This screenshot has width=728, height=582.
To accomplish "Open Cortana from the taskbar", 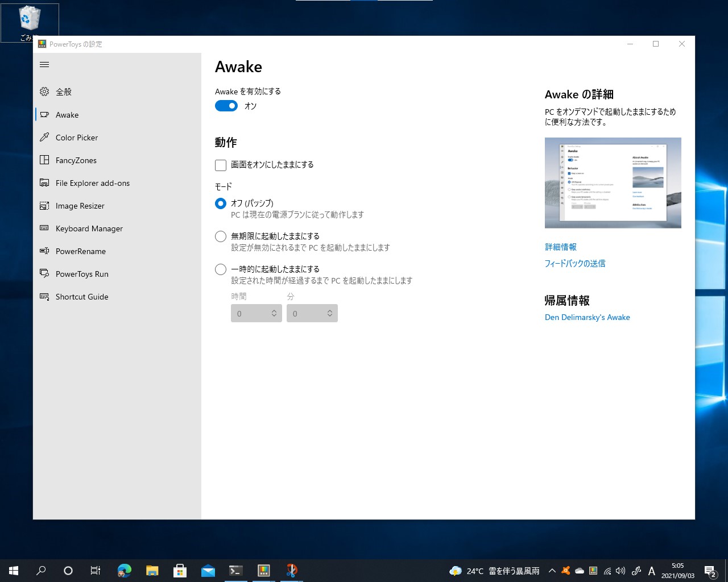I will pos(68,571).
